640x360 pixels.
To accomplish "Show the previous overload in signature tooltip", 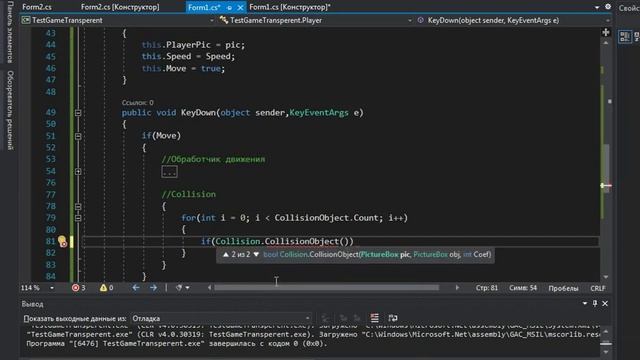I will (x=226, y=254).
